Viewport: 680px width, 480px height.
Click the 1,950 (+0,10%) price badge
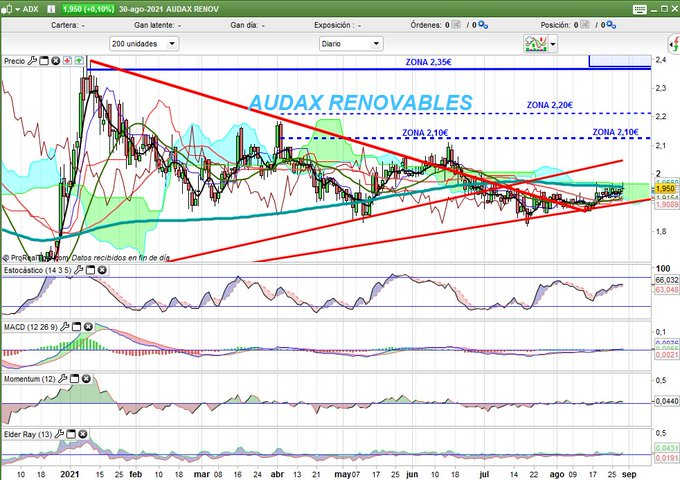coord(89,9)
